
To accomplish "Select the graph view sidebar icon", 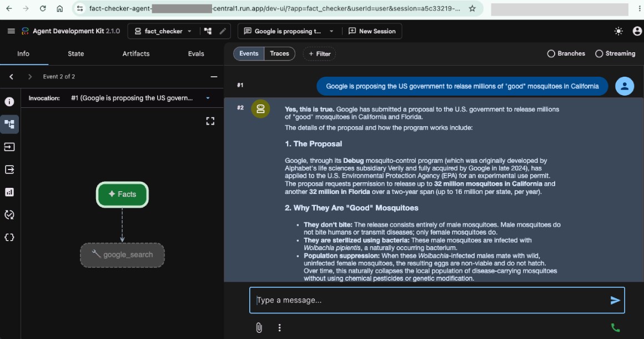I will pyautogui.click(x=9, y=124).
